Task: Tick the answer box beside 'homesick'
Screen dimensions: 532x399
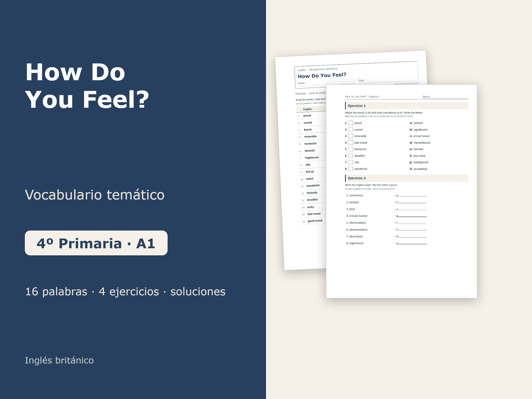Action: click(351, 149)
